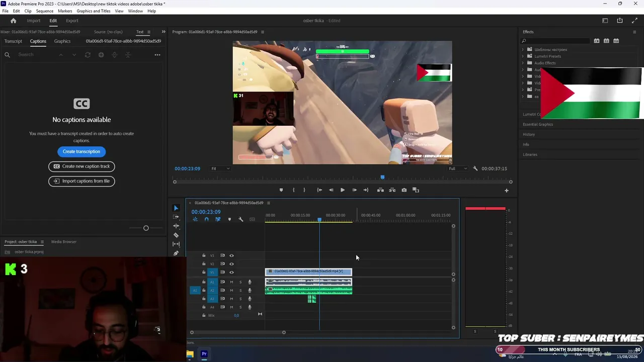Click the Lift button in Program Monitor
This screenshot has width=644, height=362.
point(380,190)
